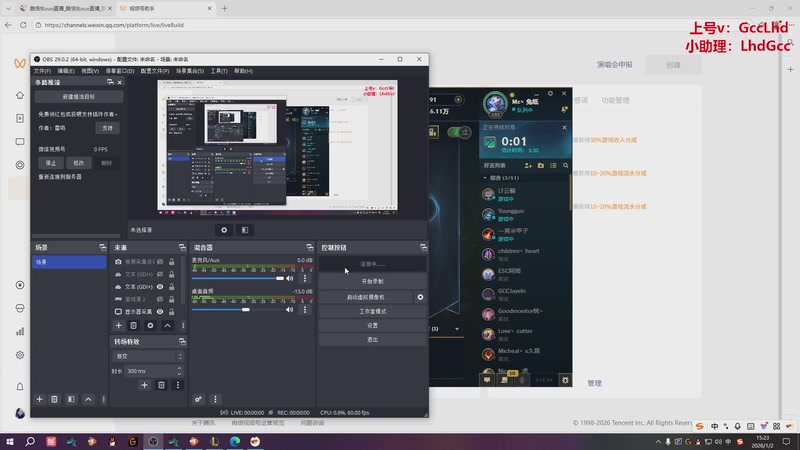The height and width of the screenshot is (450, 800).
Task: Open 视图(V) menu in OBS
Action: (x=90, y=71)
